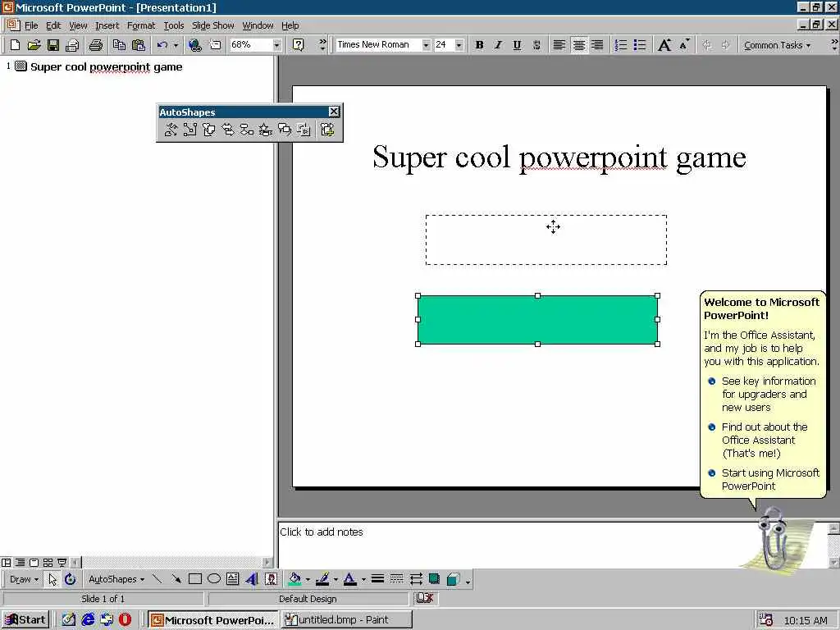
Task: Select the Arrow drawing tool
Action: tap(176, 579)
